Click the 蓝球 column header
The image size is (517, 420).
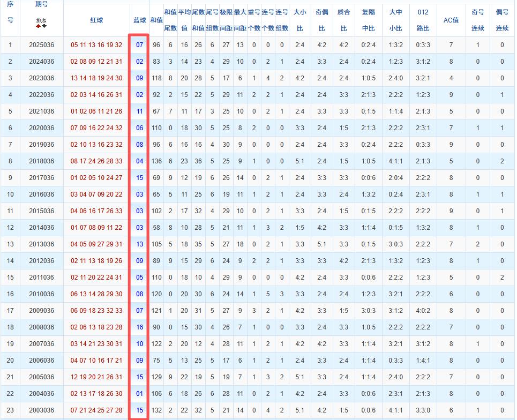tap(139, 20)
